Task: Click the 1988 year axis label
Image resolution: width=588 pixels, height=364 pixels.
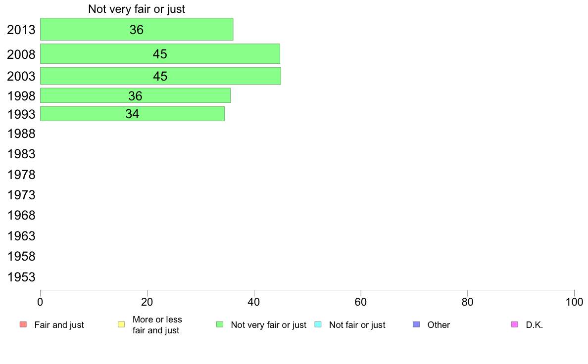Action: 21,134
